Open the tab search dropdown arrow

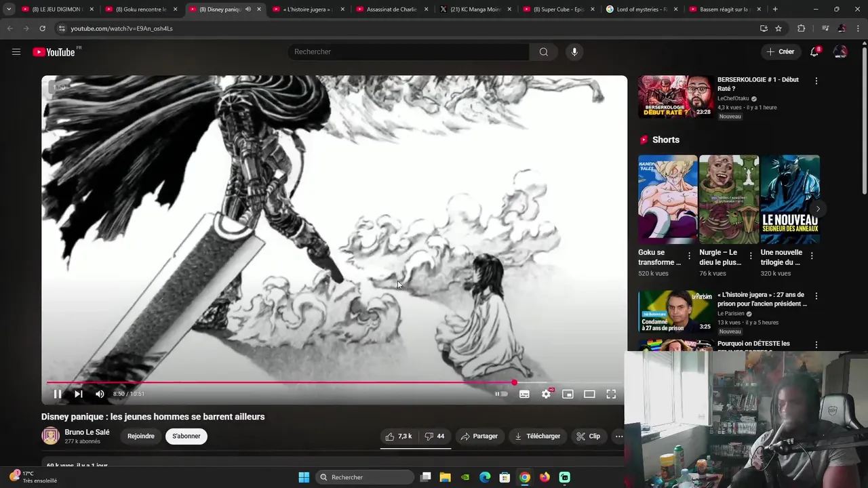[8, 9]
